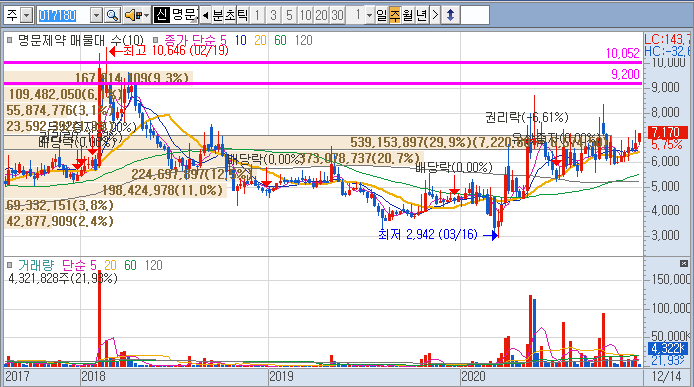This screenshot has height=387, width=694.
Task: Click the current price tag 7,170
Action: point(667,132)
